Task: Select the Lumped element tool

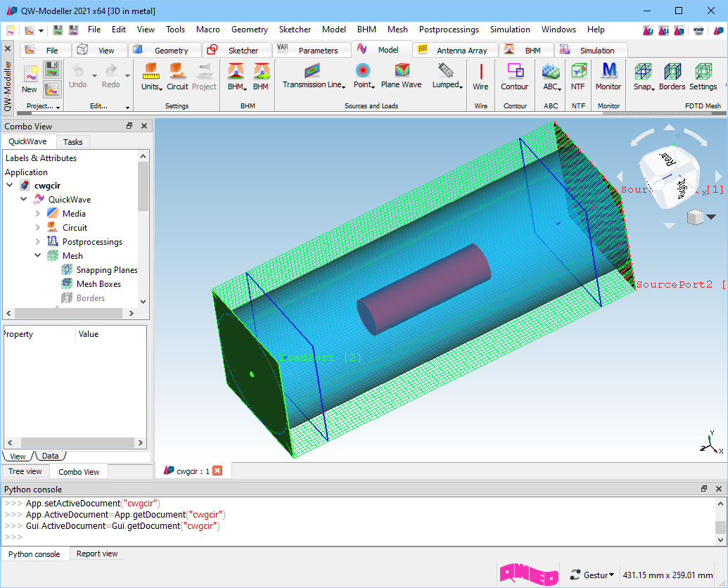Action: [447, 76]
